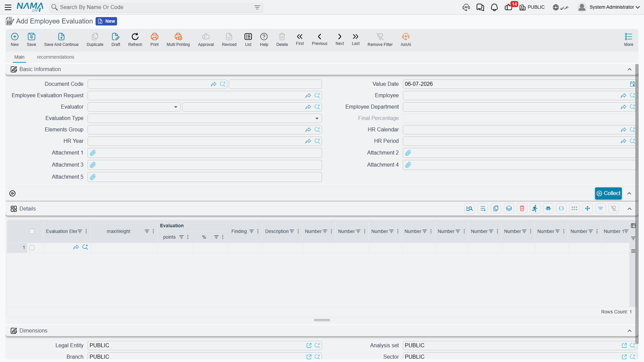This screenshot has width=644, height=362.
Task: Refresh the evaluation form
Action: pos(135,40)
